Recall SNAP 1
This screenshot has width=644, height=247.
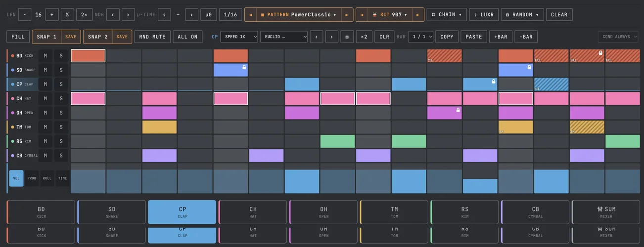point(47,37)
